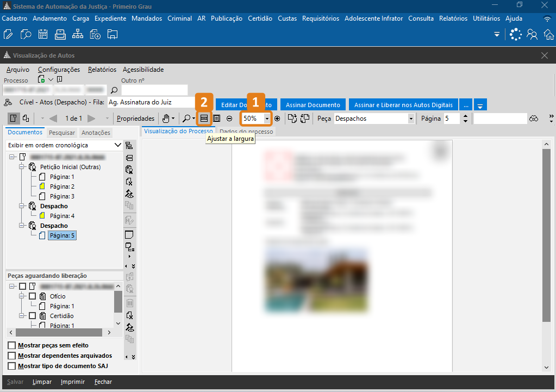Click the trash icon in side strip
Screen dimensions: 556x392
pos(130,303)
